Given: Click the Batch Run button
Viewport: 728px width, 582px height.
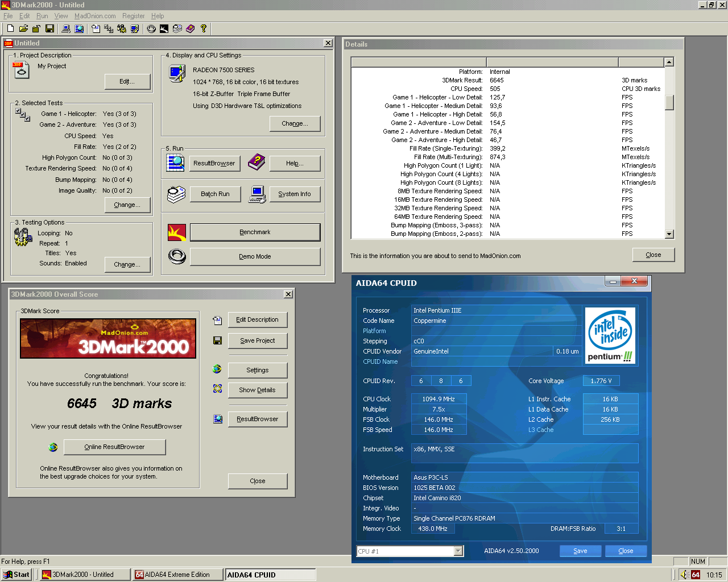Looking at the screenshot, I should tap(215, 194).
